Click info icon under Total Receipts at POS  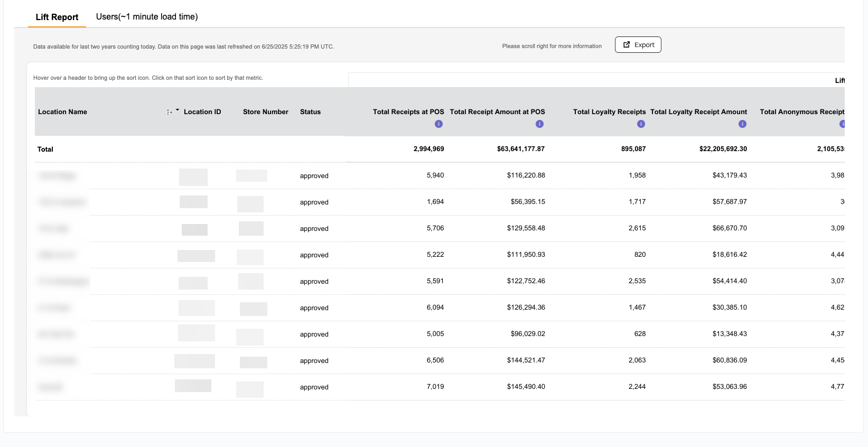[x=438, y=124]
